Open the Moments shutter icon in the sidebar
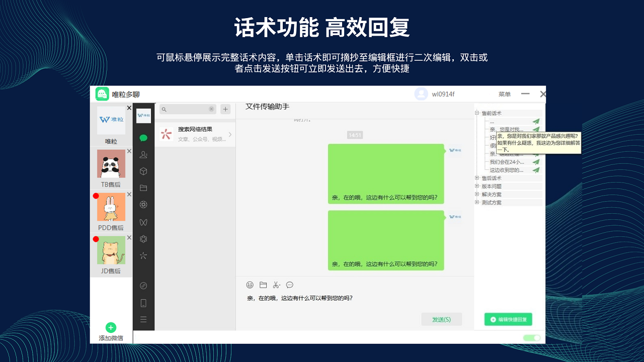The image size is (644, 362). click(x=143, y=205)
